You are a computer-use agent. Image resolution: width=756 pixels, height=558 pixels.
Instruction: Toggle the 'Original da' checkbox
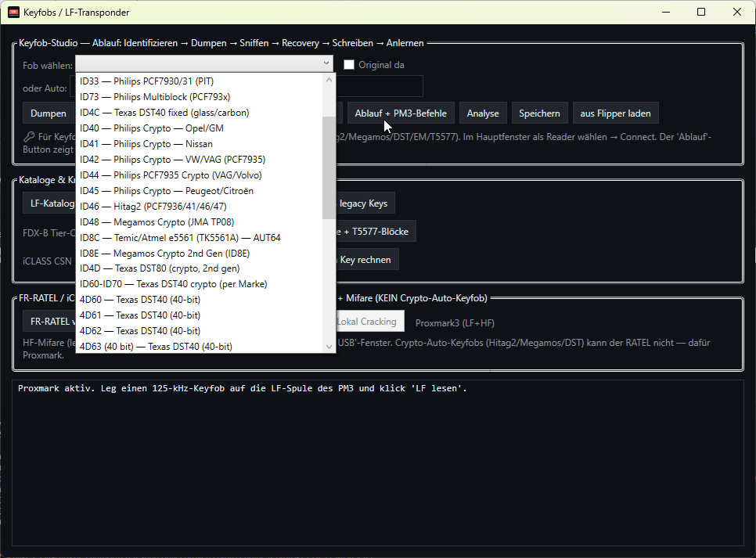tap(349, 65)
